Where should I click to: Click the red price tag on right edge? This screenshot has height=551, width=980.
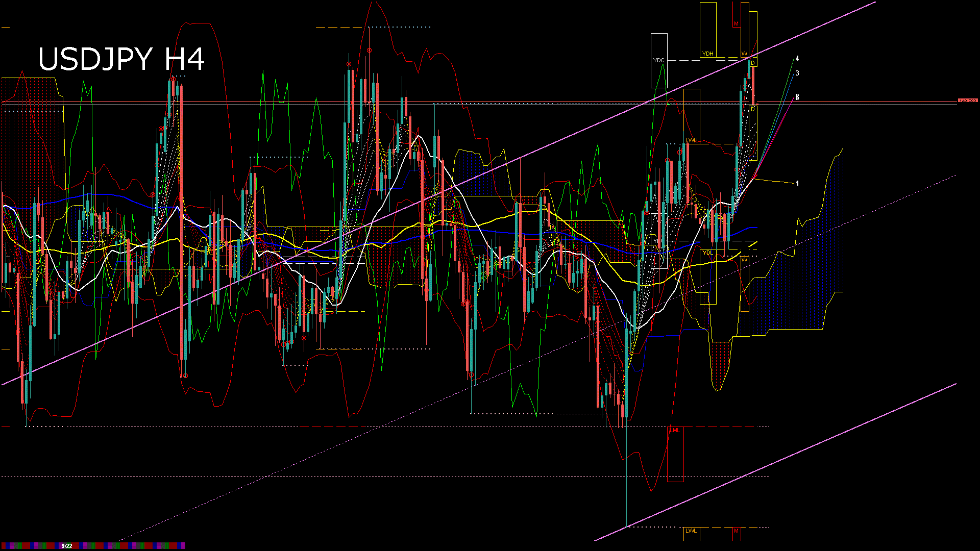(x=967, y=101)
